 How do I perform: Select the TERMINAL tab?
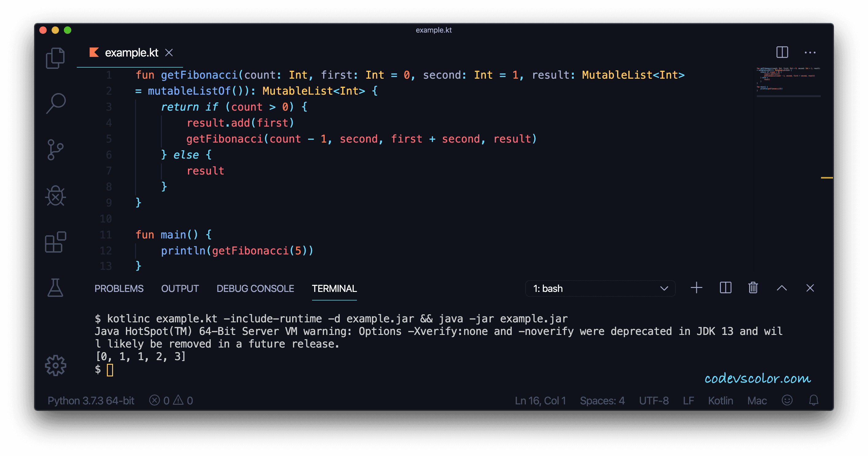(x=334, y=289)
